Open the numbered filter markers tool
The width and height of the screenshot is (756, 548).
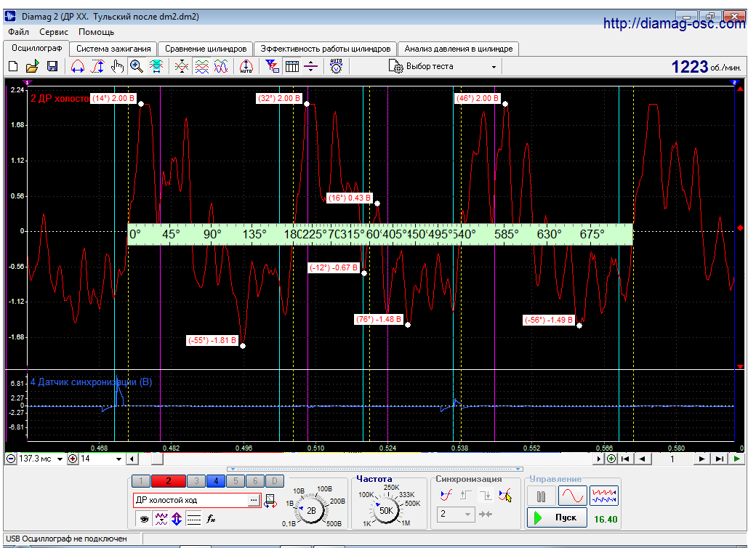[272, 67]
